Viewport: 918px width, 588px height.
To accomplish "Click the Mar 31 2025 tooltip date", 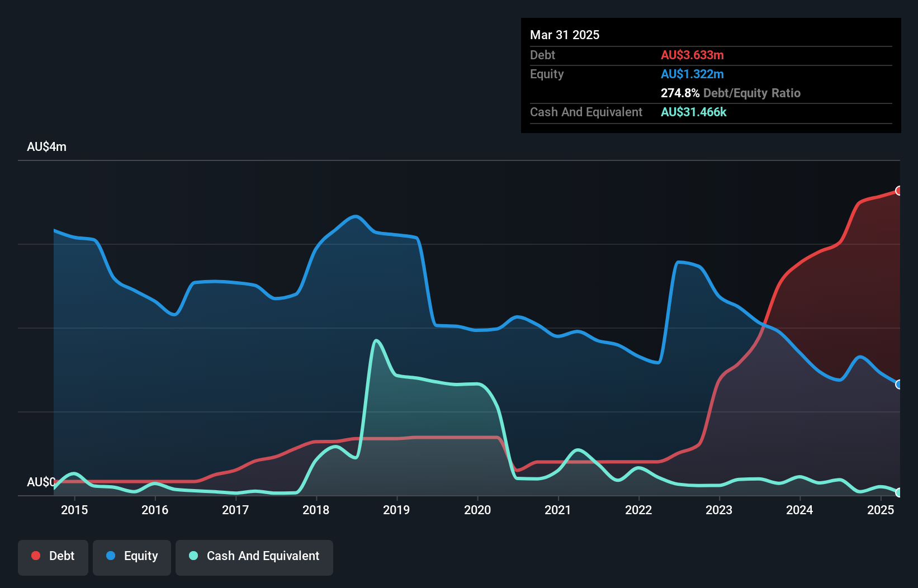I will pos(565,35).
